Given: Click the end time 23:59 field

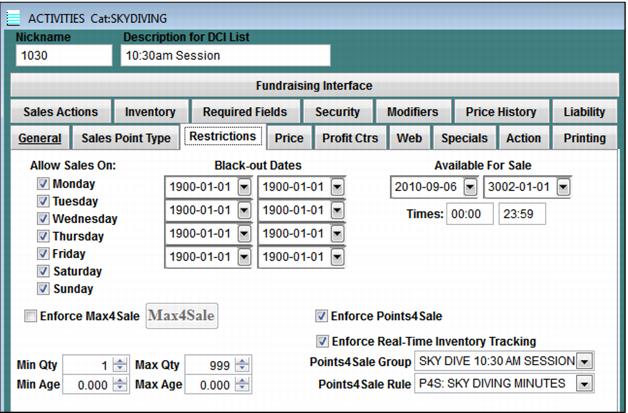Looking at the screenshot, I should pyautogui.click(x=522, y=214).
